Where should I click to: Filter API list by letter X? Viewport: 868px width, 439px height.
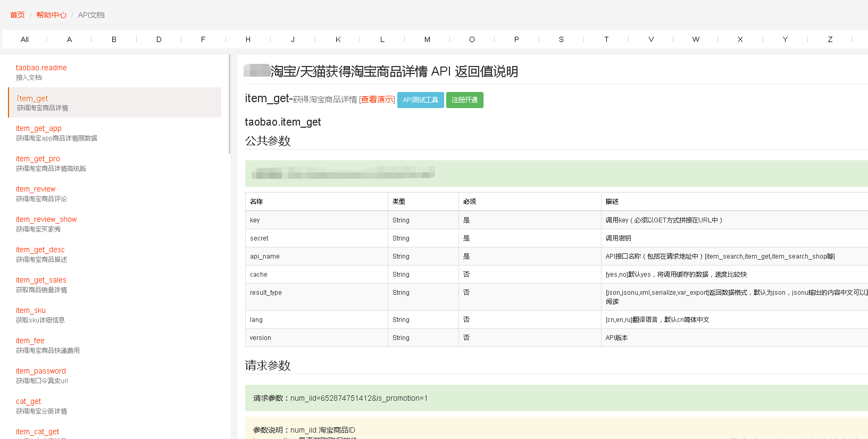coord(740,39)
